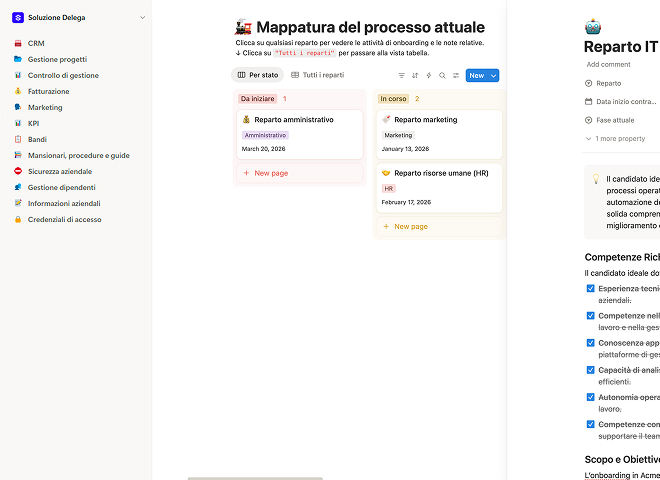
Task: Open the New button dropdown arrow
Action: [x=493, y=75]
